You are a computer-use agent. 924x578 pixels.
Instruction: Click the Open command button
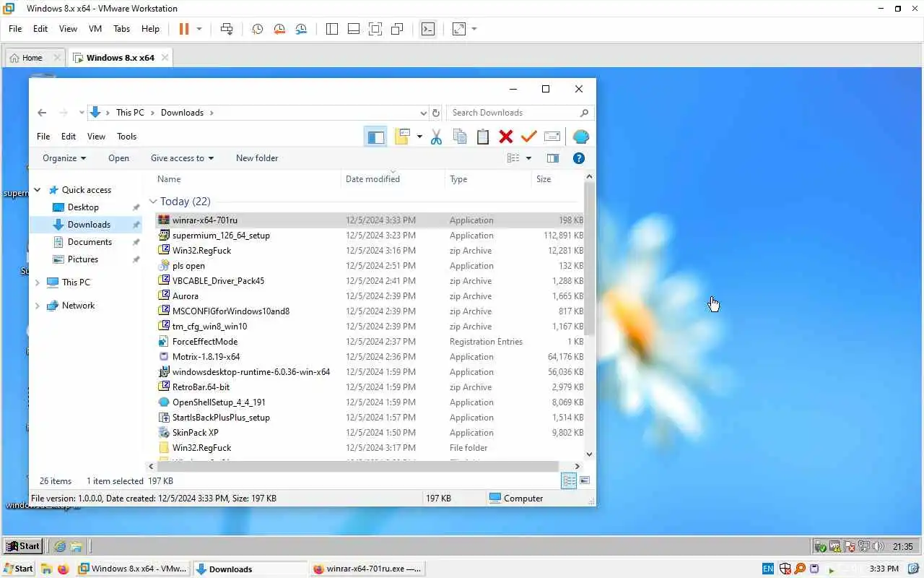tap(118, 158)
